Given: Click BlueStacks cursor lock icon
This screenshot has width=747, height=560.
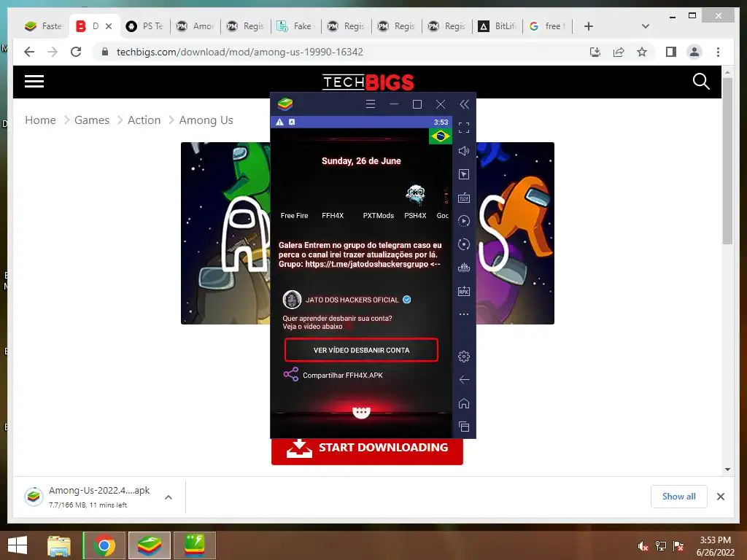Looking at the screenshot, I should point(463,174).
